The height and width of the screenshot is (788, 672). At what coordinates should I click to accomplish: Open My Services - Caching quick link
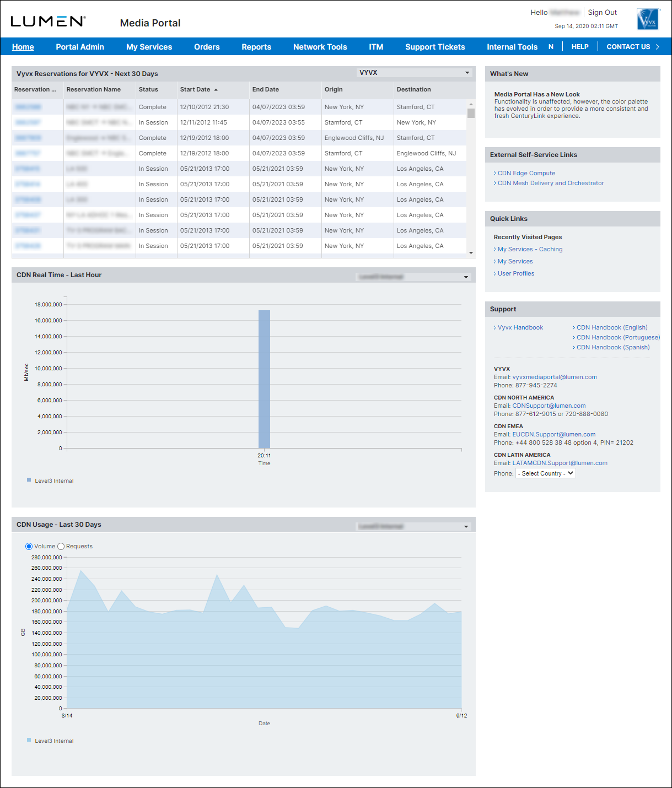coord(530,249)
